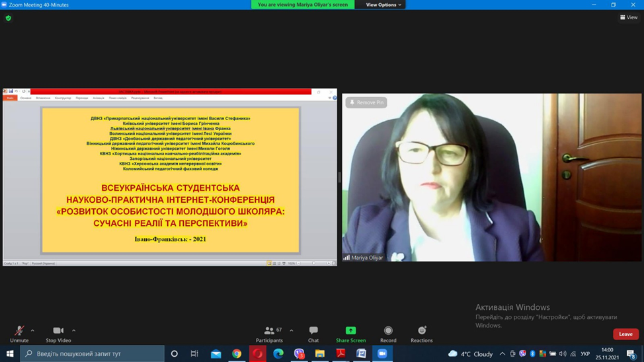Start recording with the Record button
The height and width of the screenshot is (362, 644).
click(388, 334)
